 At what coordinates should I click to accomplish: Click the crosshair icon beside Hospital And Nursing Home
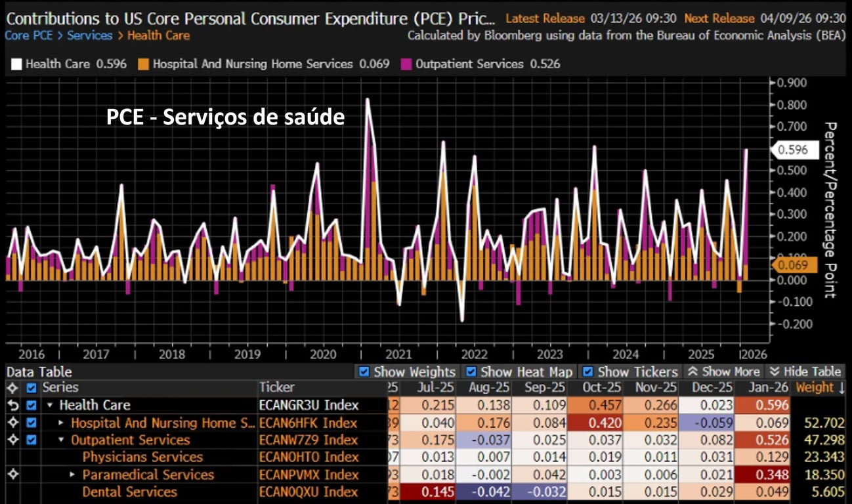pyautogui.click(x=12, y=423)
